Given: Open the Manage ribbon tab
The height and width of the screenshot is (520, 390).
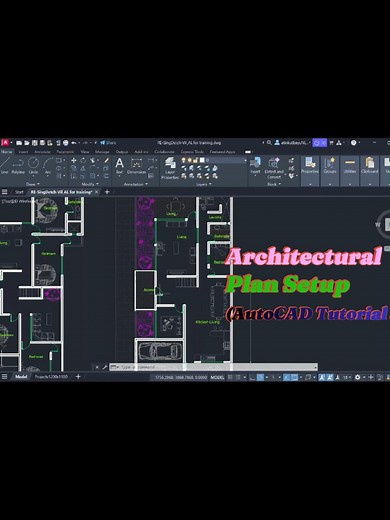Looking at the screenshot, I should [102, 152].
